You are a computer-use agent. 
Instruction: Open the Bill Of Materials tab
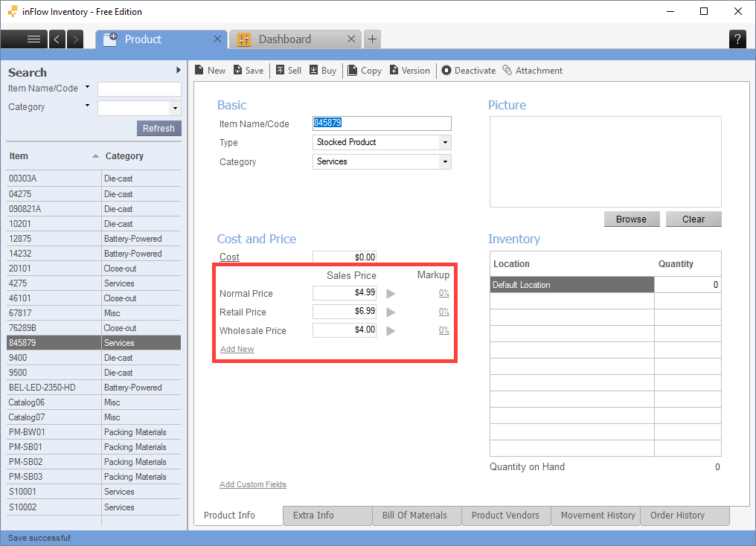point(417,516)
